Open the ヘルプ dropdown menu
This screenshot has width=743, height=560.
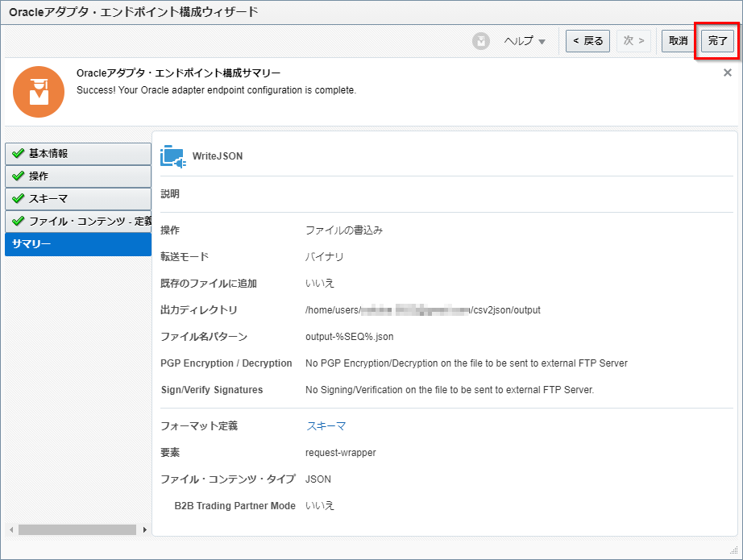point(525,41)
